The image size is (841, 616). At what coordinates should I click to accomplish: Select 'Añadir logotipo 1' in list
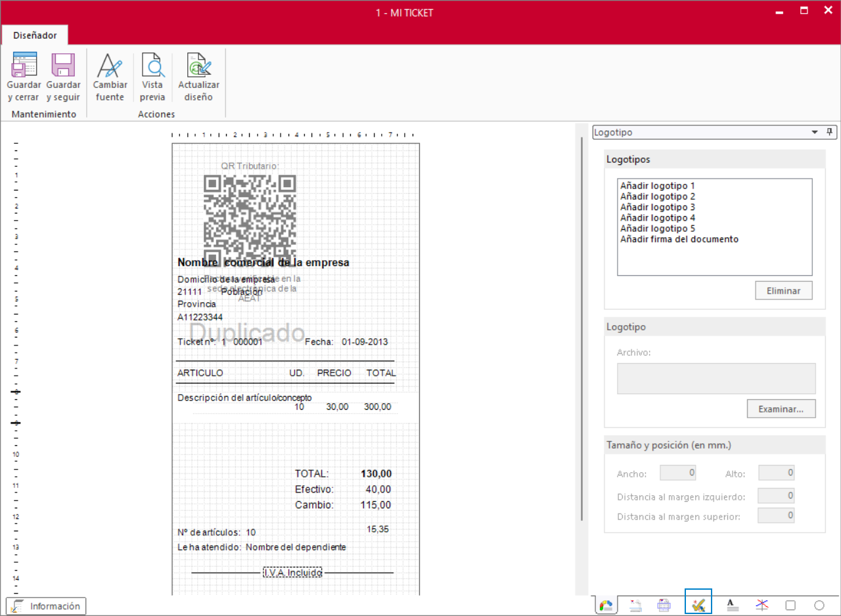657,186
